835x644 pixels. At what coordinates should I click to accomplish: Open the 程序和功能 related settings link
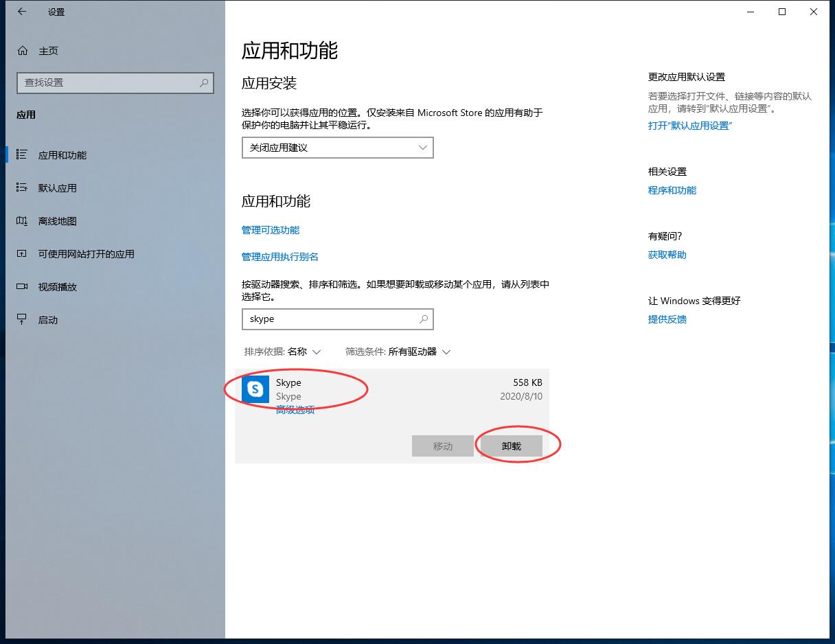(672, 190)
